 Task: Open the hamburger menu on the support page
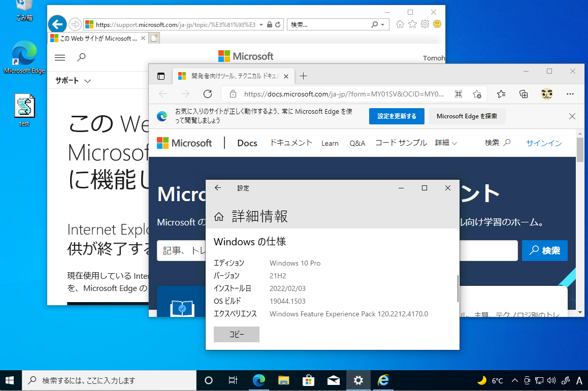pyautogui.click(x=60, y=57)
